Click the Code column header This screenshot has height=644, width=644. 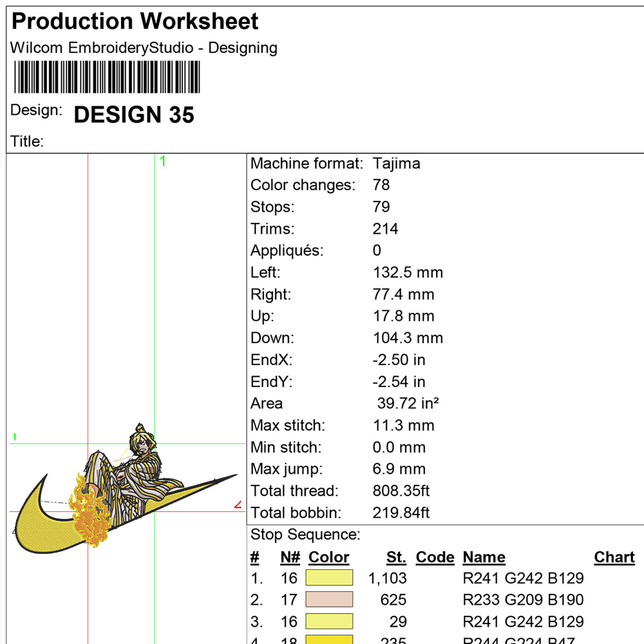click(435, 557)
